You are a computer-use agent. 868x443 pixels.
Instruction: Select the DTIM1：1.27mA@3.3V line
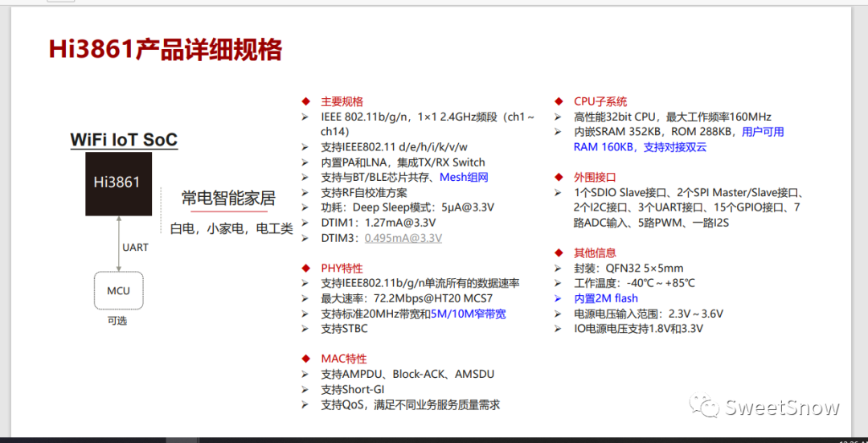[378, 224]
